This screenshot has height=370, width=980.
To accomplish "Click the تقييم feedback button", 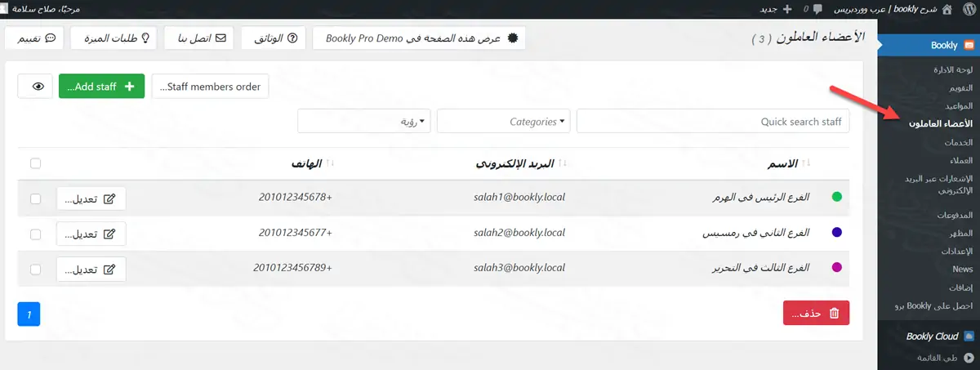I will click(34, 38).
